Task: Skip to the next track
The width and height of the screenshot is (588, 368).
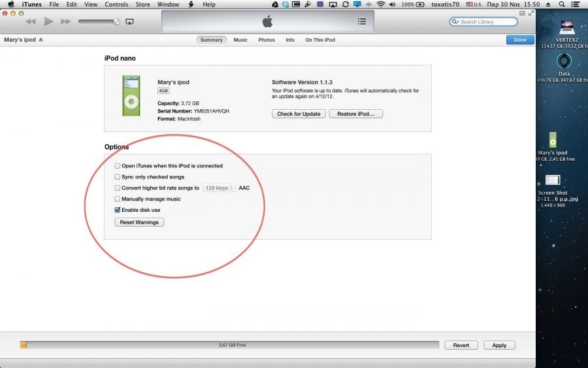Action: [x=65, y=22]
